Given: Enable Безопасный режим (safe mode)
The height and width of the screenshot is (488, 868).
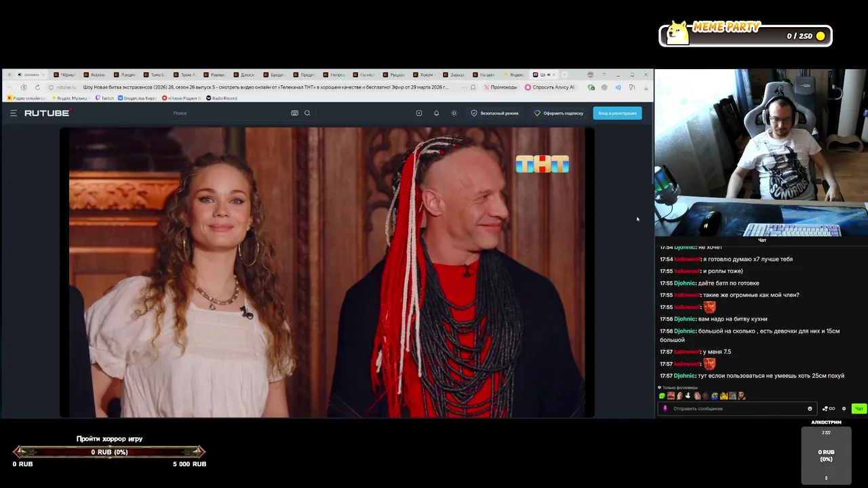Looking at the screenshot, I should 495,113.
